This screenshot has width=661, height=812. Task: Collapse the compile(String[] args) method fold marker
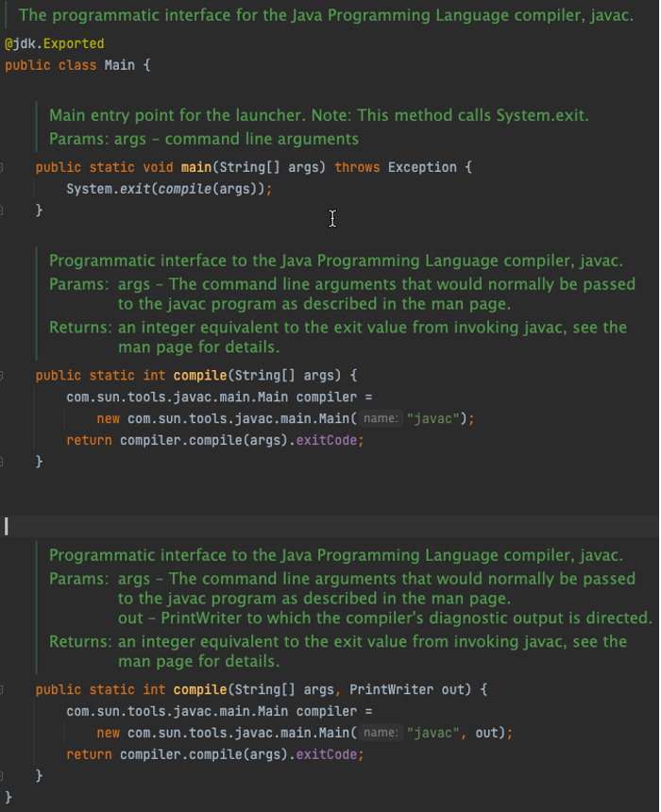[3, 375]
